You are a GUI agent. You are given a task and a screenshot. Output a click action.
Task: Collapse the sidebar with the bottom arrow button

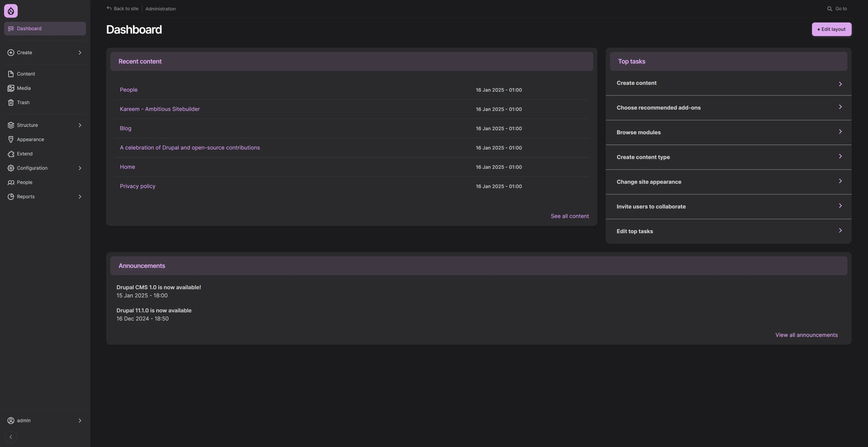[x=11, y=437]
